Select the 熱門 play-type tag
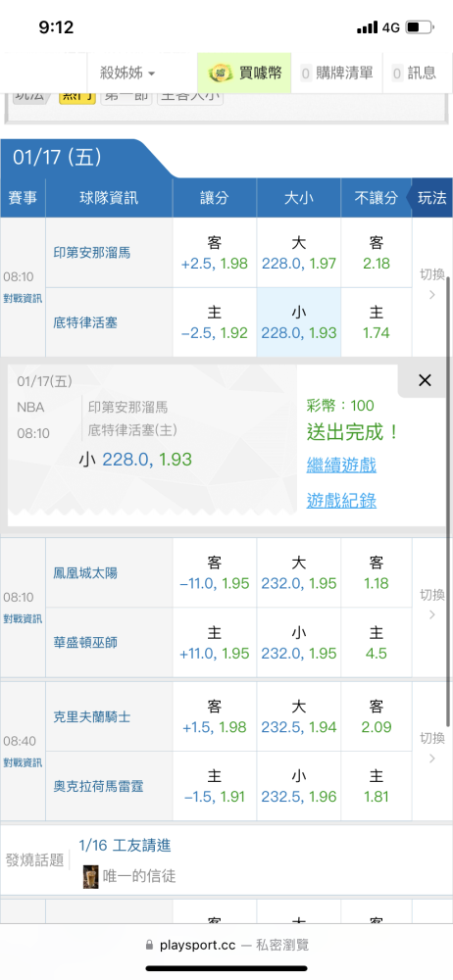This screenshot has height=980, width=453. [x=76, y=96]
